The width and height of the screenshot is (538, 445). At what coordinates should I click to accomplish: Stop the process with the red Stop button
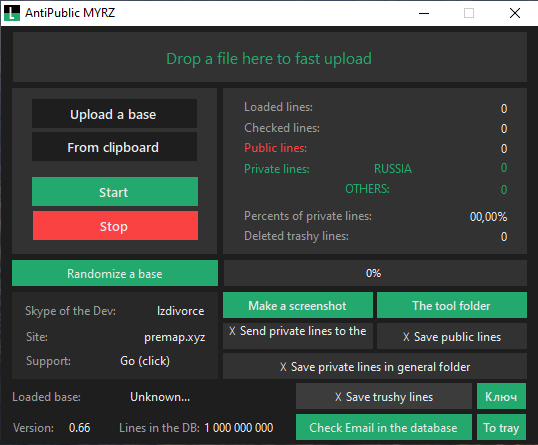click(115, 226)
